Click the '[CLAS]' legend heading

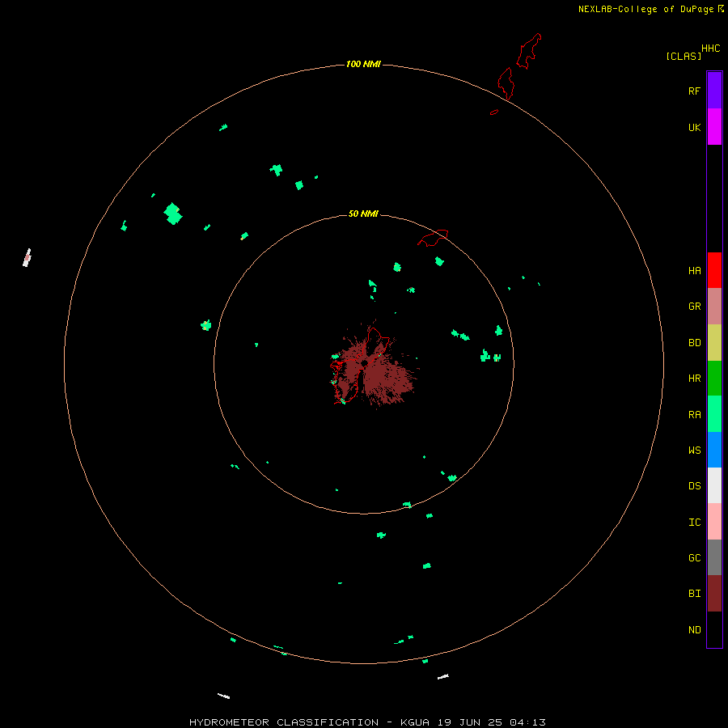click(684, 56)
